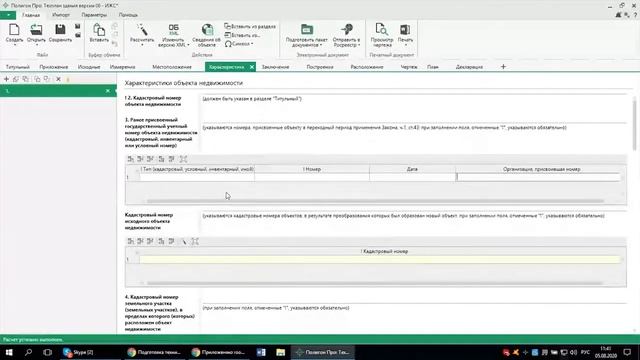Click expand-table icon above Тип table
640x360 pixels.
(183, 159)
